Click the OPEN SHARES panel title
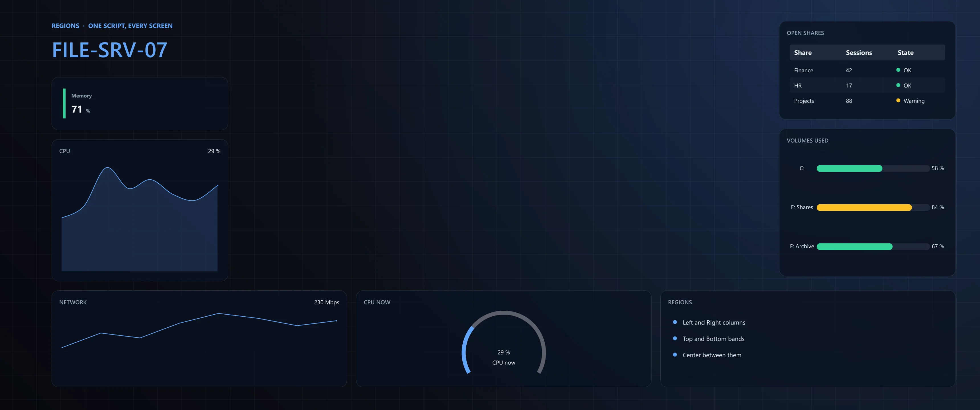The width and height of the screenshot is (980, 410). point(805,33)
